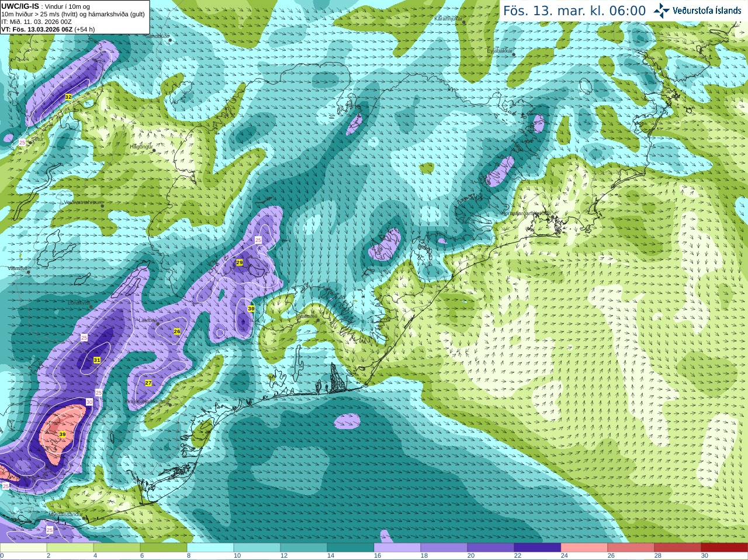Click the Lónakvísl station label
The width and height of the screenshot is (748, 560).
click(78, 303)
